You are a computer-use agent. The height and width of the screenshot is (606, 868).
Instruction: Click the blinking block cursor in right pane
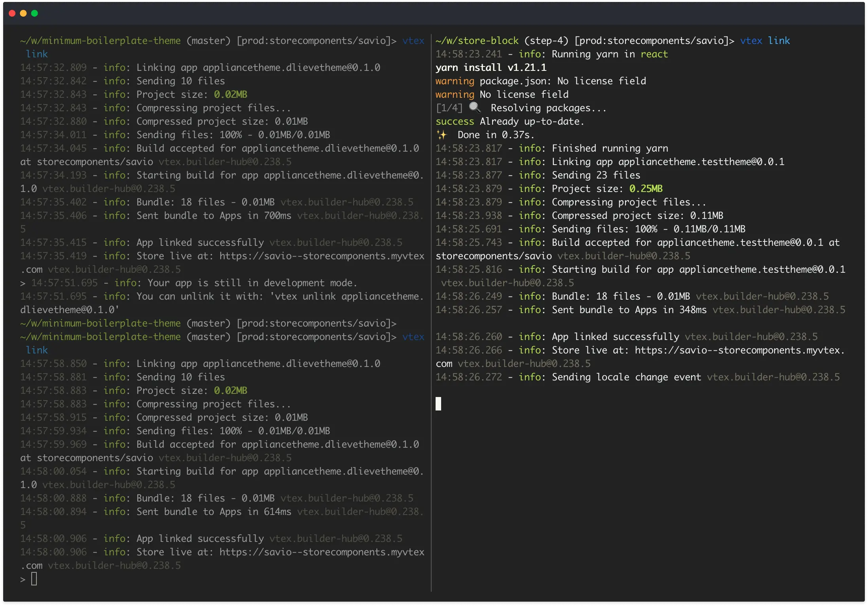[x=438, y=403]
